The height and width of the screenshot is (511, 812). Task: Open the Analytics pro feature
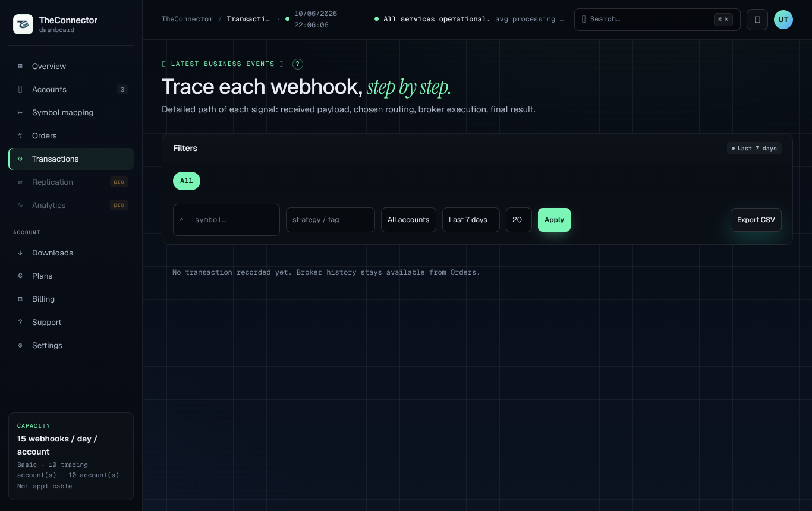pyautogui.click(x=71, y=205)
